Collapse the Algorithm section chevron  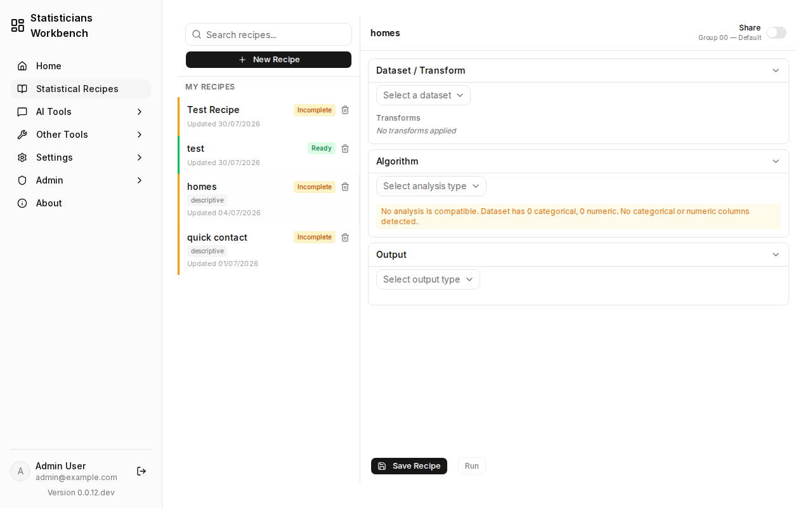pyautogui.click(x=776, y=161)
